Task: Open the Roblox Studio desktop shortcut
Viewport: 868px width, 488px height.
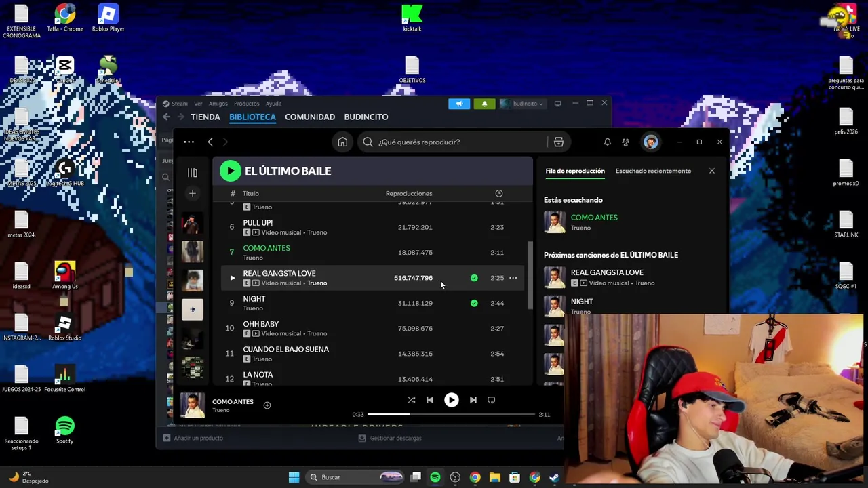Action: click(65, 327)
